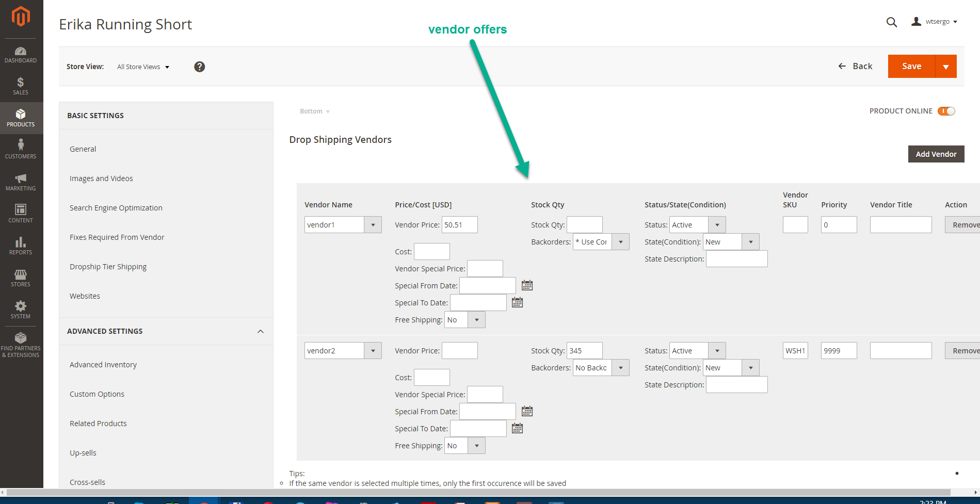The image size is (980, 504).
Task: Open the General settings tab
Action: pyautogui.click(x=83, y=149)
